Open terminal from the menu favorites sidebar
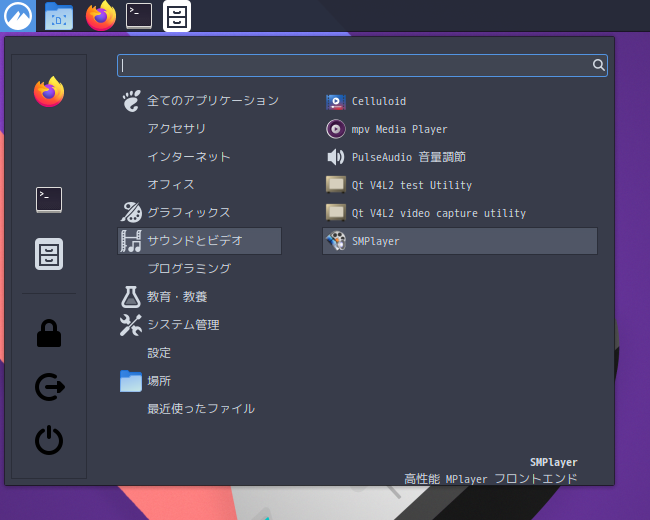The height and width of the screenshot is (520, 650). pyautogui.click(x=49, y=200)
